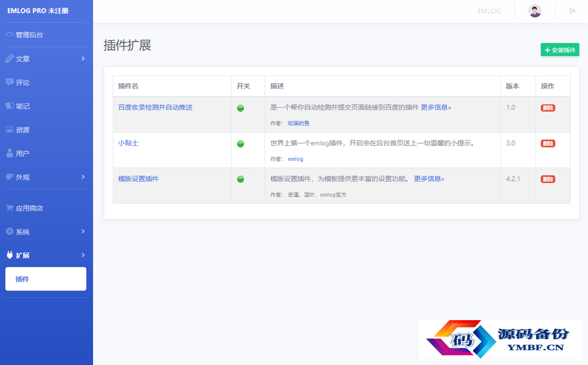Image resolution: width=588 pixels, height=365 pixels.
Task: Open the 模版设置插件 link
Action: [138, 178]
